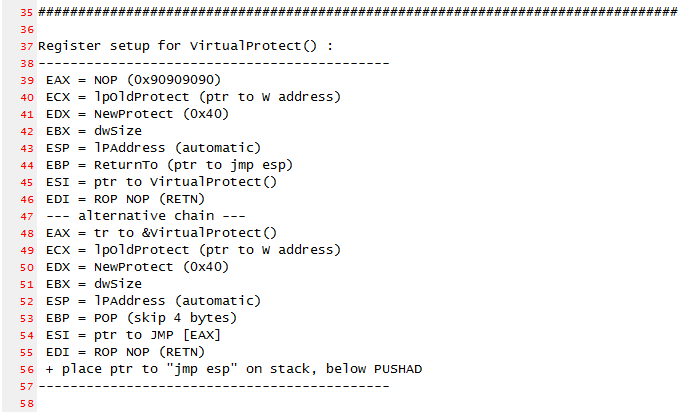Click the 'below PUSHAD' text
The width and height of the screenshot is (689, 412).
pos(374,369)
